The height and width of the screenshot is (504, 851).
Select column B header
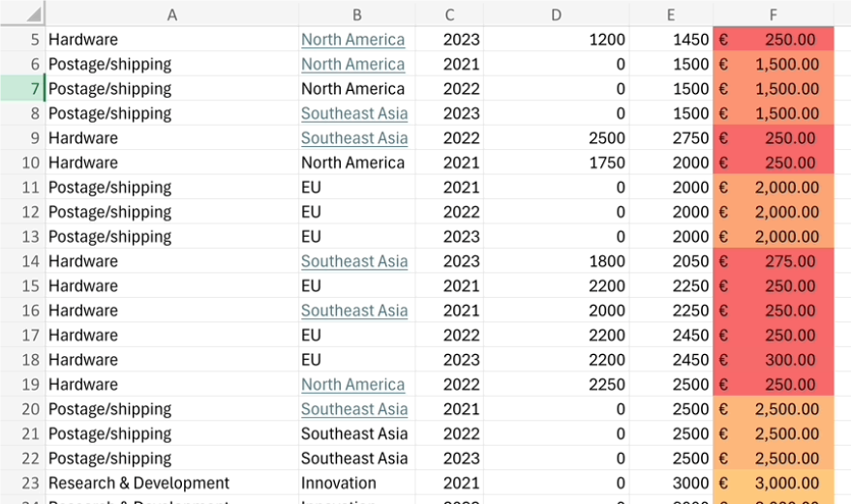click(x=356, y=15)
